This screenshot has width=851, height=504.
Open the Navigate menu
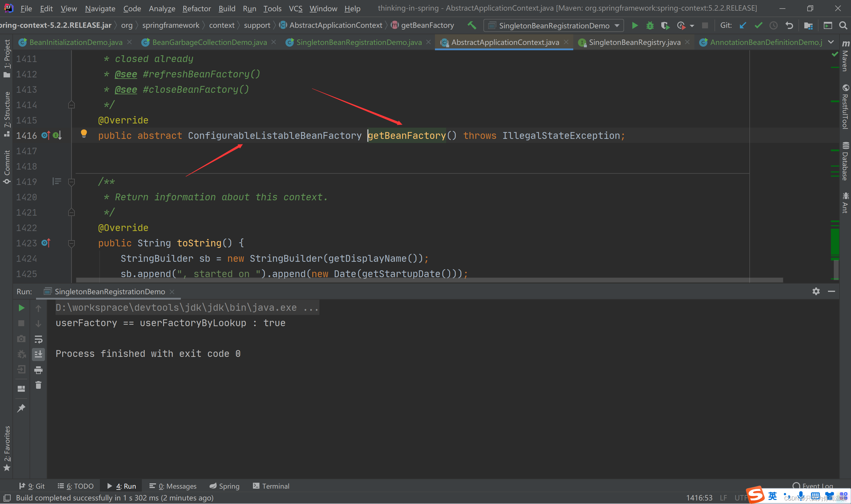pyautogui.click(x=100, y=9)
